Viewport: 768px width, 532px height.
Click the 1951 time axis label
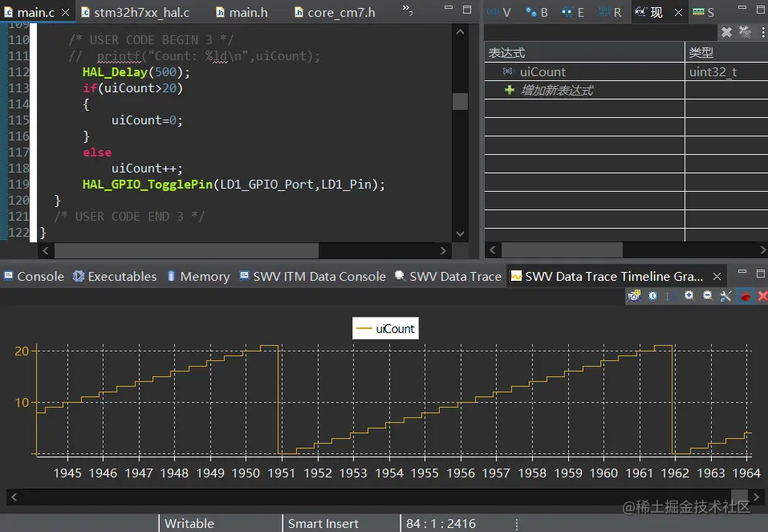[282, 473]
